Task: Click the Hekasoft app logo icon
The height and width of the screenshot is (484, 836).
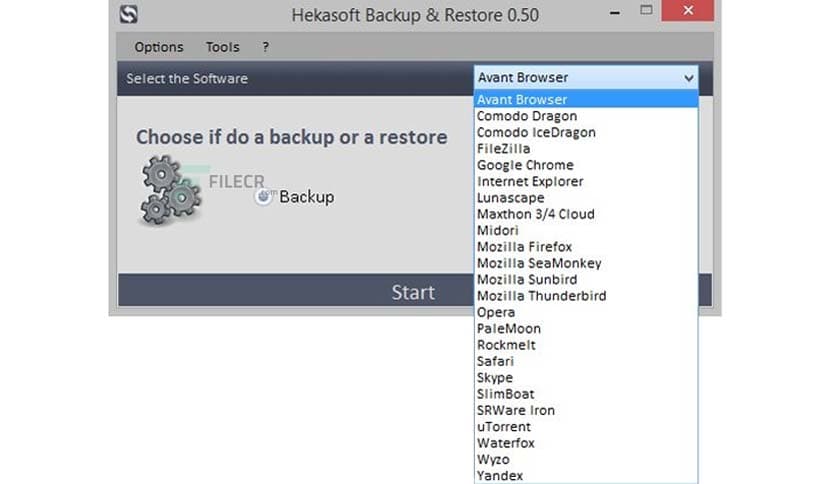Action: (x=128, y=14)
